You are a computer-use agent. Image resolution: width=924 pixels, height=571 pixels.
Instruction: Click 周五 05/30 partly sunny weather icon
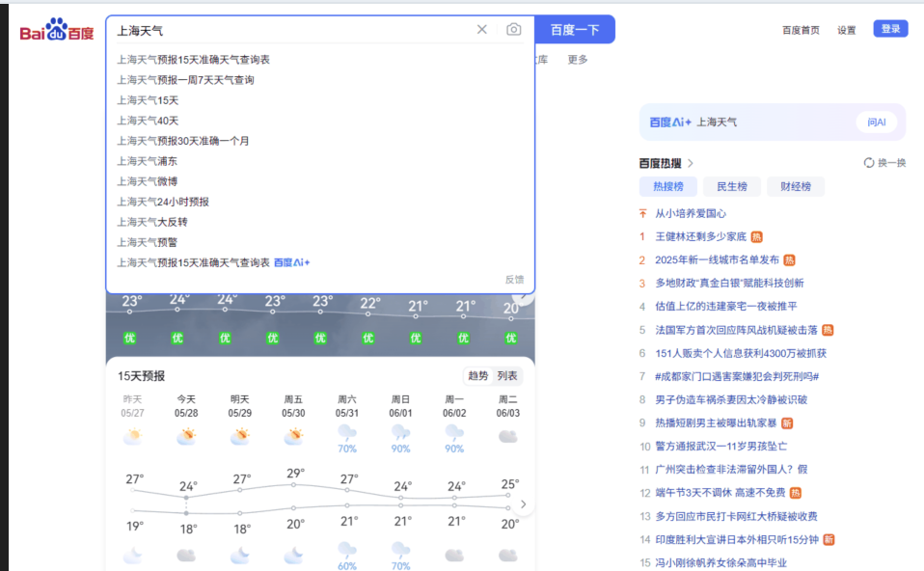(x=293, y=437)
